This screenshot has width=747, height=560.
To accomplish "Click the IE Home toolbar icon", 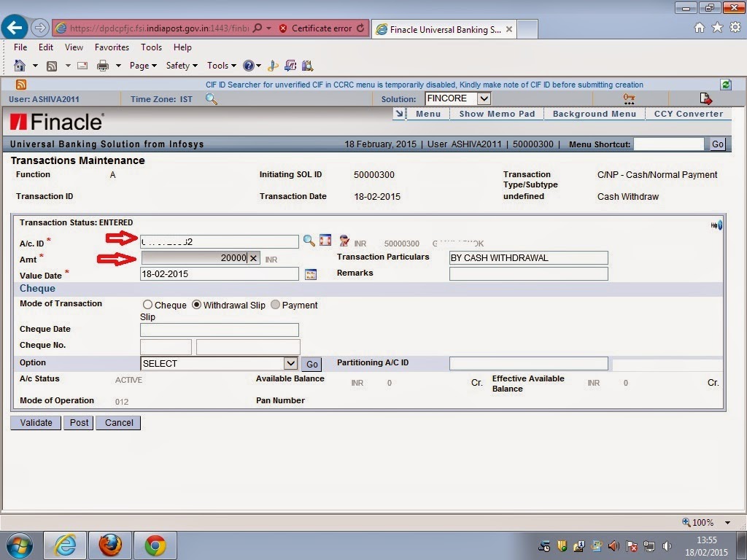I will [x=20, y=65].
